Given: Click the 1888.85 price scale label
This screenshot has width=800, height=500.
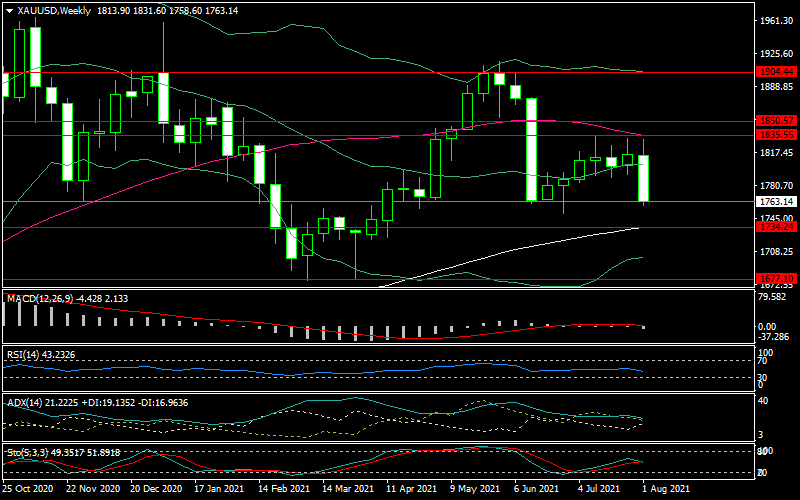Looking at the screenshot, I should [x=777, y=87].
